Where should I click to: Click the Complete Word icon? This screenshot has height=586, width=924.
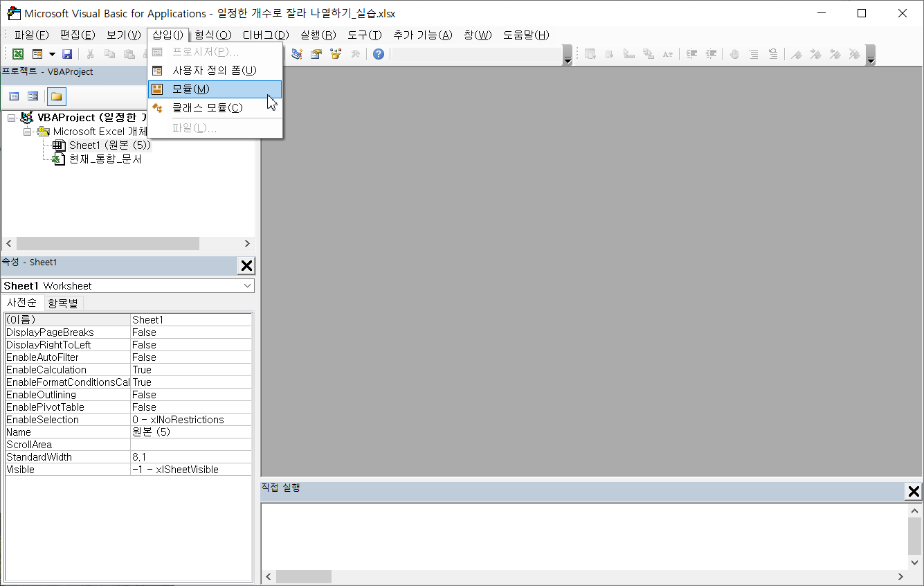tap(668, 54)
